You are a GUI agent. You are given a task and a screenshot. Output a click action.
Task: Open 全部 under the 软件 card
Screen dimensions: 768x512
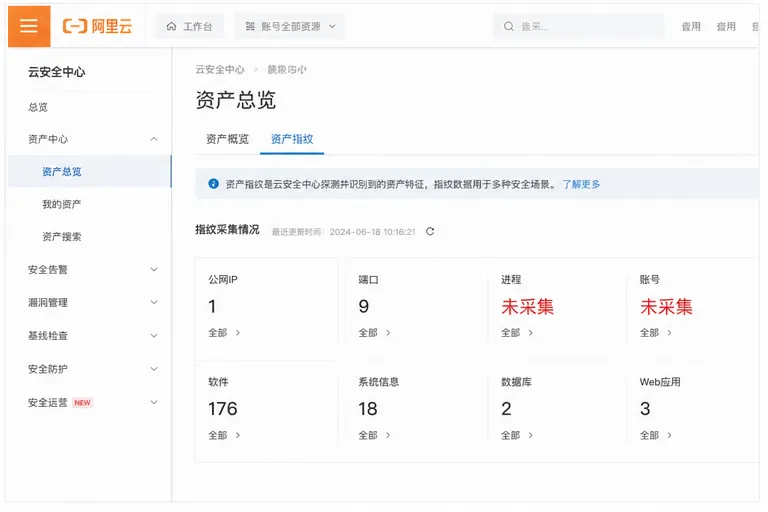(x=224, y=435)
